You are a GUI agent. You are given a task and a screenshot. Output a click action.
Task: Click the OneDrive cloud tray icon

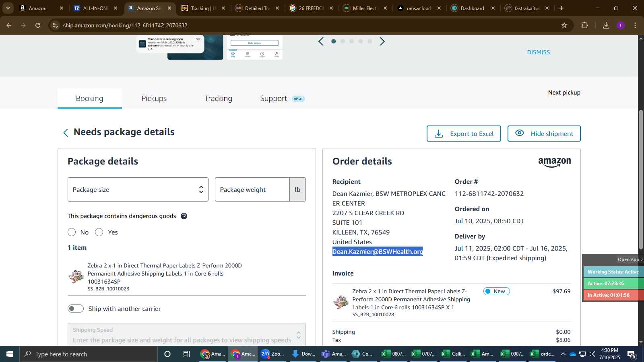[572, 354]
